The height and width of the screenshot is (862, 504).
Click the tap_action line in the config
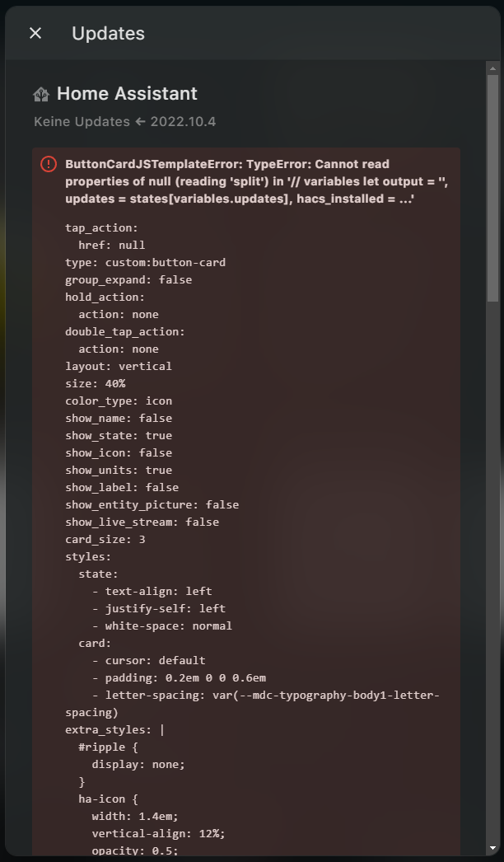pyautogui.click(x=100, y=227)
